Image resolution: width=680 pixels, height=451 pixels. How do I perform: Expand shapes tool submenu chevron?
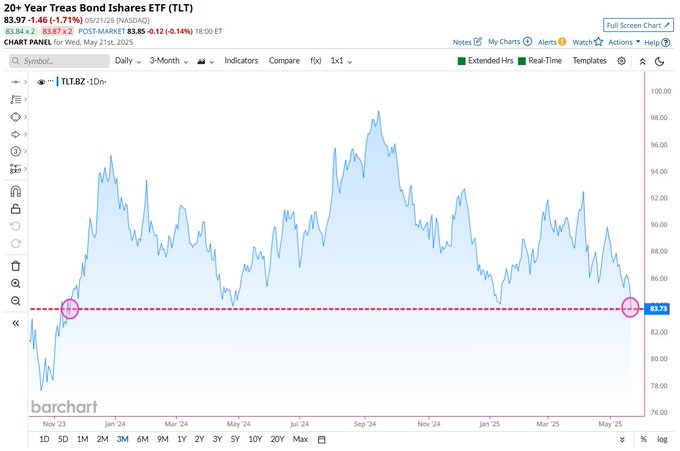(x=26, y=117)
